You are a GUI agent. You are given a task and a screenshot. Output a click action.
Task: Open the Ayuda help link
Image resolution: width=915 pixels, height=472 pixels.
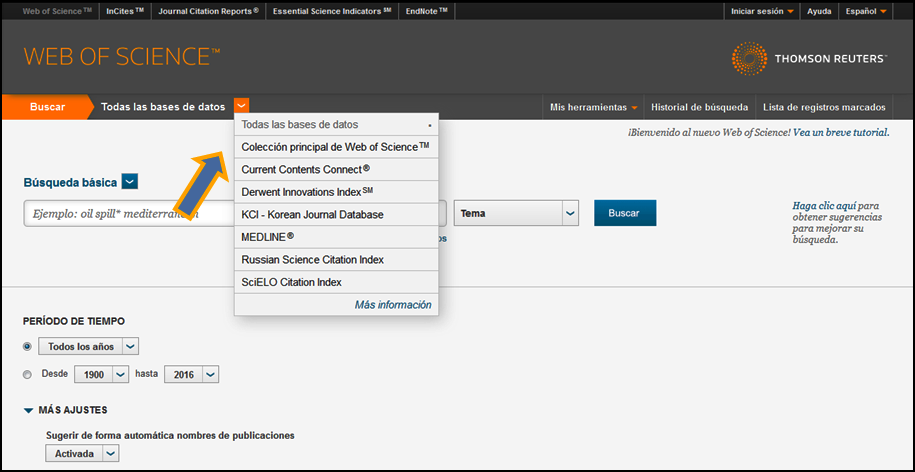click(x=819, y=11)
